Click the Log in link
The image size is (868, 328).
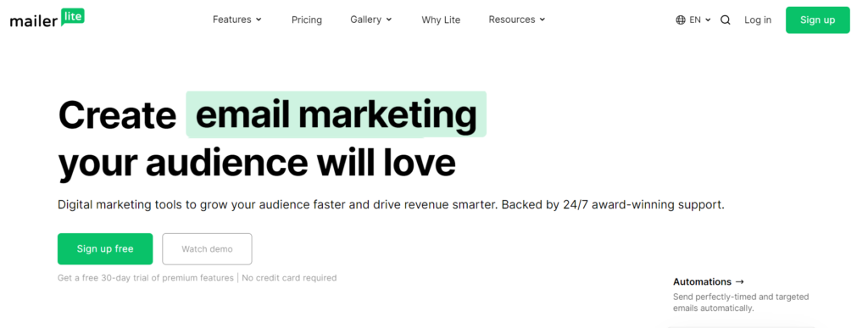757,19
